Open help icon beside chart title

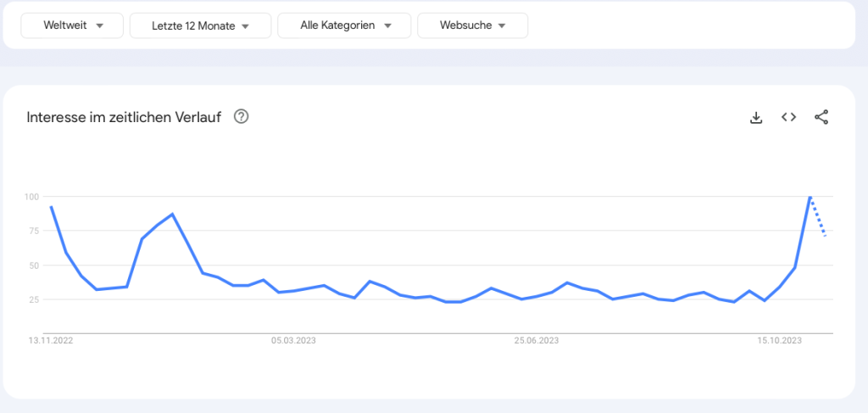point(241,117)
